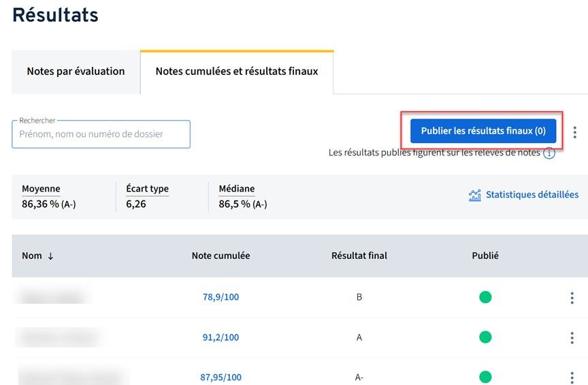Open the 91,2/100 cumulative grade link
588x385 pixels.
click(220, 337)
